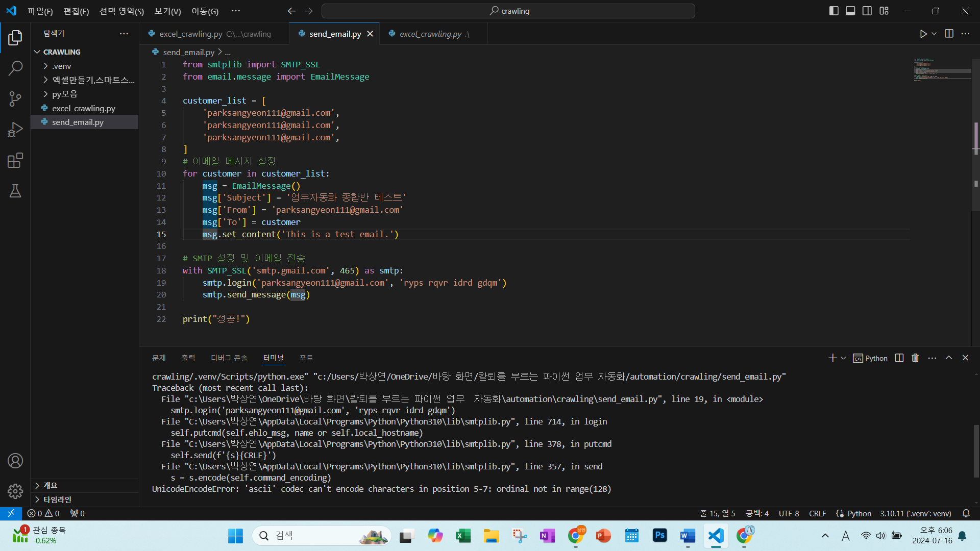Click the code minimap preview

(942, 69)
